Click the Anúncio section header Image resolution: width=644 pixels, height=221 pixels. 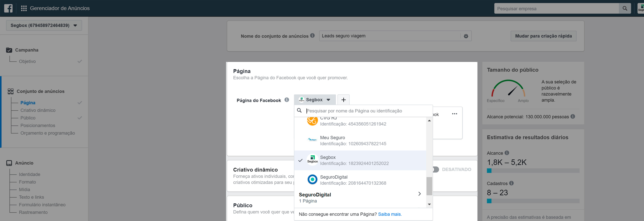click(x=24, y=163)
